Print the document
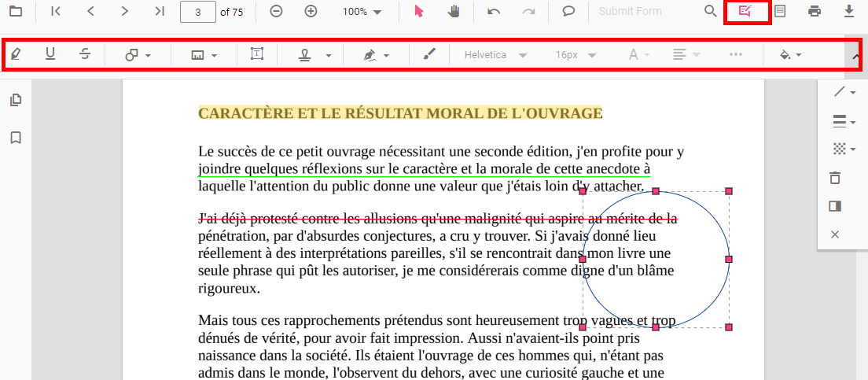Viewport: 868px width, 380px height. tap(815, 11)
